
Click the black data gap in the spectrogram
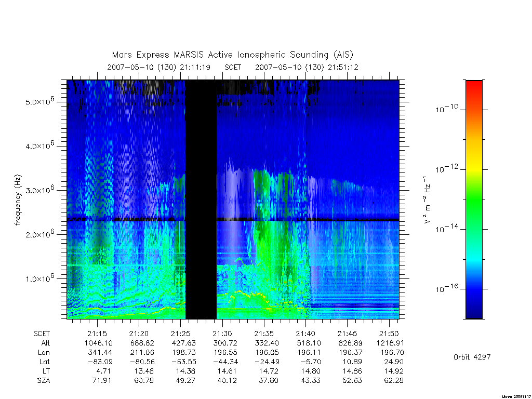[201, 199]
